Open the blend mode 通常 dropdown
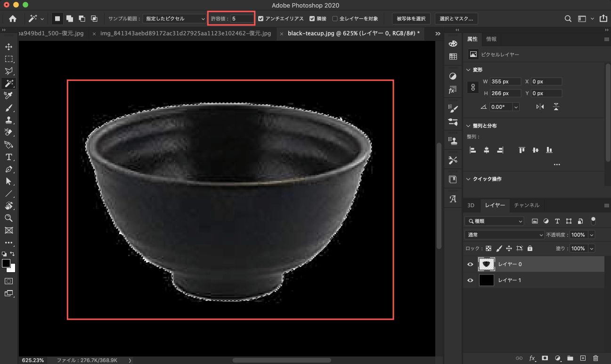The width and height of the screenshot is (611, 364). tap(505, 235)
